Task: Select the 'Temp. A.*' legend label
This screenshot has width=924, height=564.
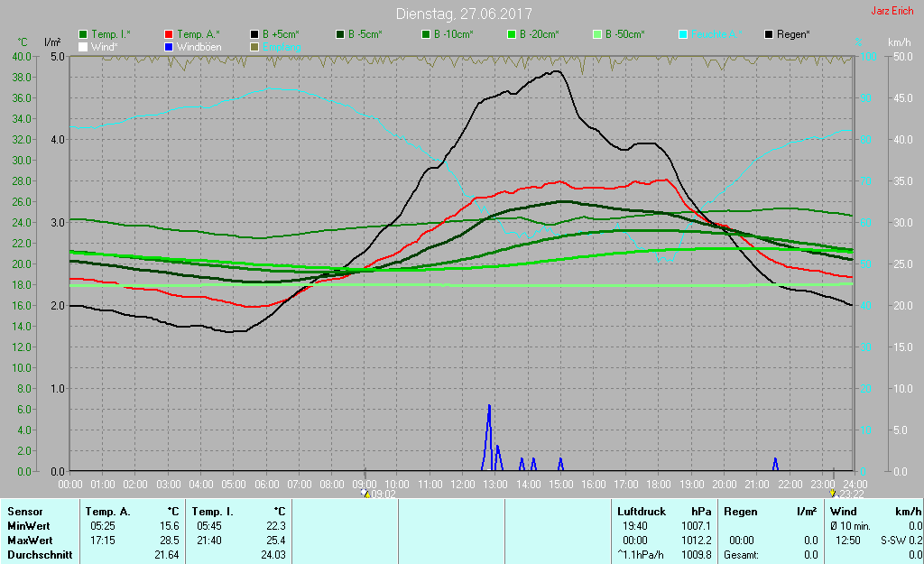Action: click(x=198, y=34)
